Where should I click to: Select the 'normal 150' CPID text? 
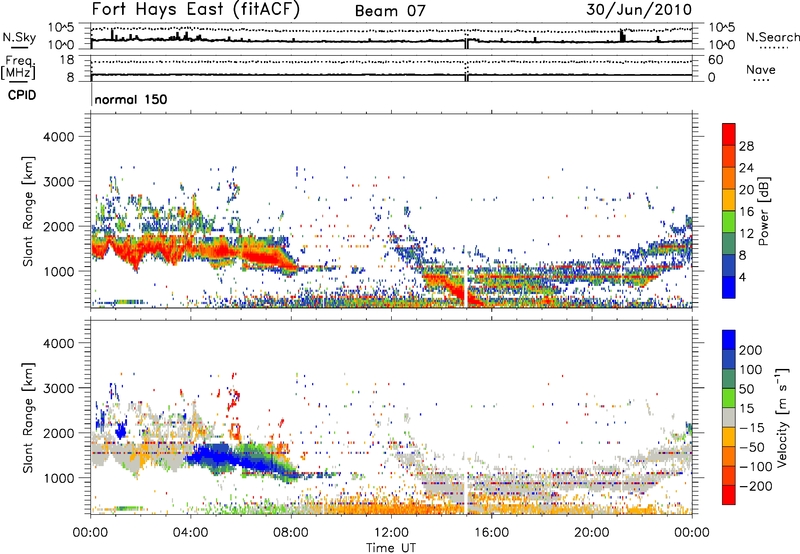[131, 99]
